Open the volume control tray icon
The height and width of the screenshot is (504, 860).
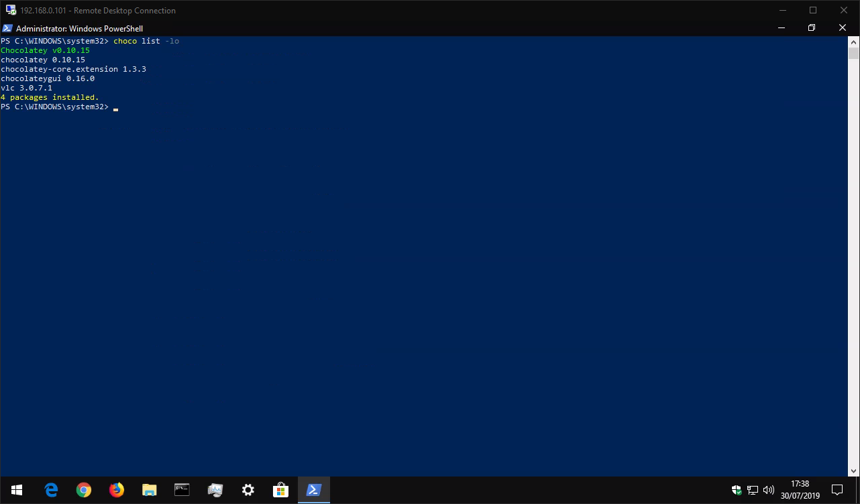point(769,490)
